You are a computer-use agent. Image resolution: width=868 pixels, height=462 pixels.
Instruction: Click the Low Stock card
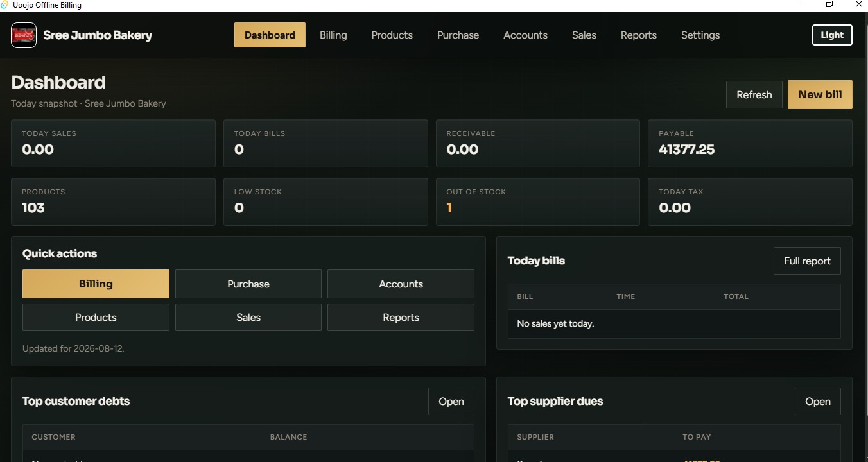(x=325, y=201)
